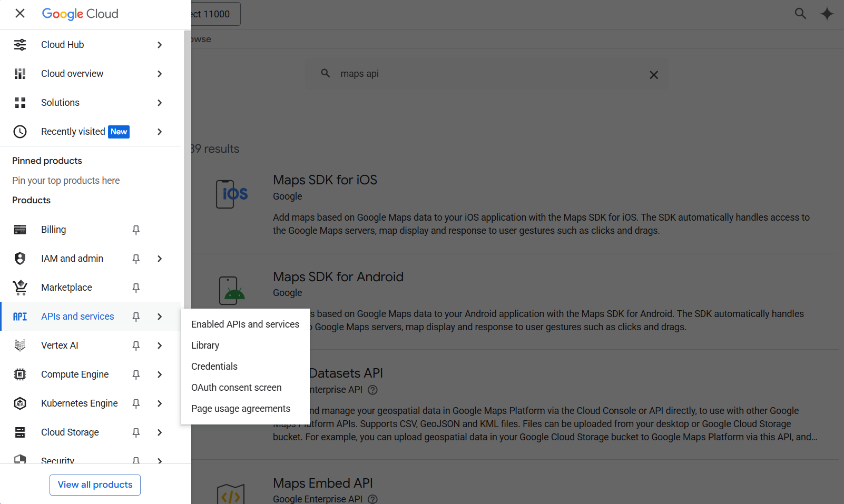
Task: Click the Cloud overview dashboard icon
Action: point(20,74)
